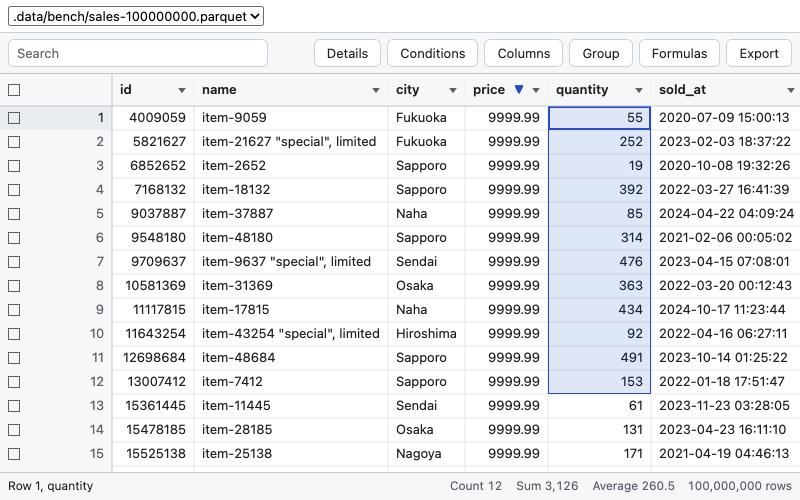Click name cell item-9059
Image resolution: width=800 pixels, height=500 pixels.
pyautogui.click(x=291, y=118)
